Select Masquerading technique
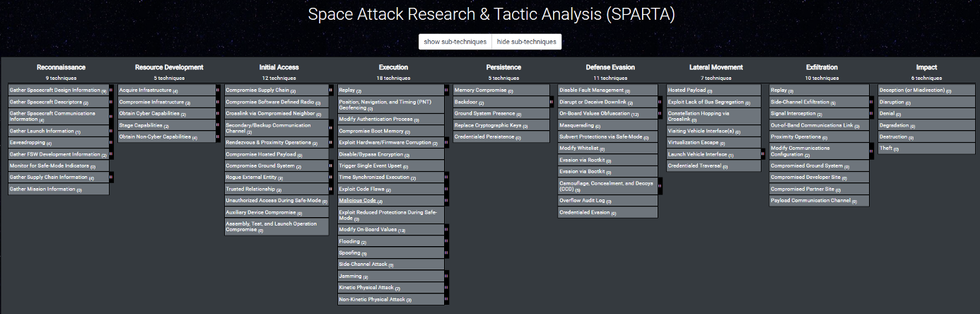The width and height of the screenshot is (980, 314). [607, 125]
